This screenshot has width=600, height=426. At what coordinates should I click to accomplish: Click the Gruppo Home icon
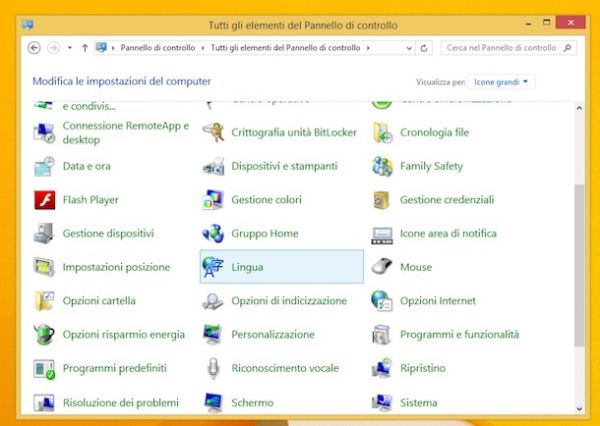[x=213, y=233]
